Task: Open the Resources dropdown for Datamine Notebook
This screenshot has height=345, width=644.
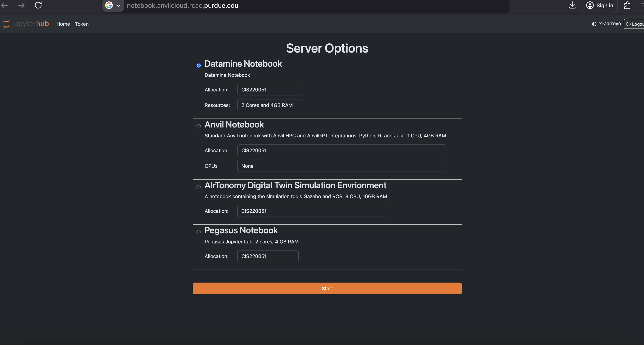Action: [x=269, y=105]
